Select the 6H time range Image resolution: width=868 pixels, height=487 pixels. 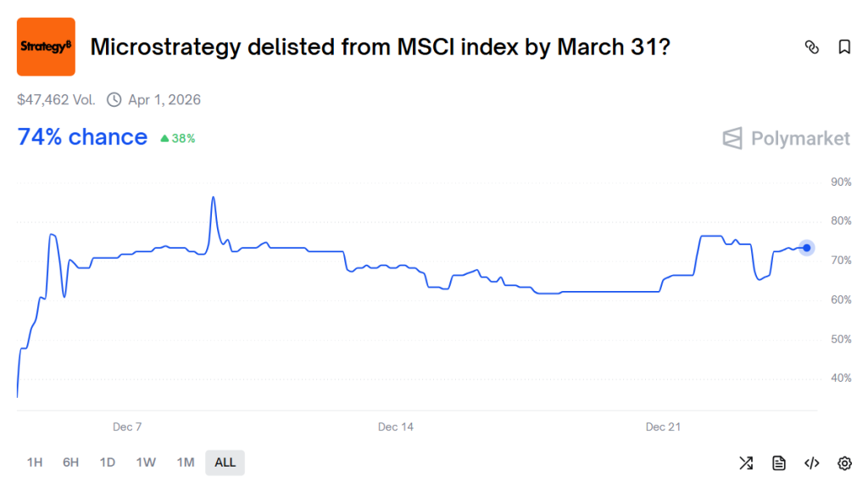pyautogui.click(x=70, y=462)
